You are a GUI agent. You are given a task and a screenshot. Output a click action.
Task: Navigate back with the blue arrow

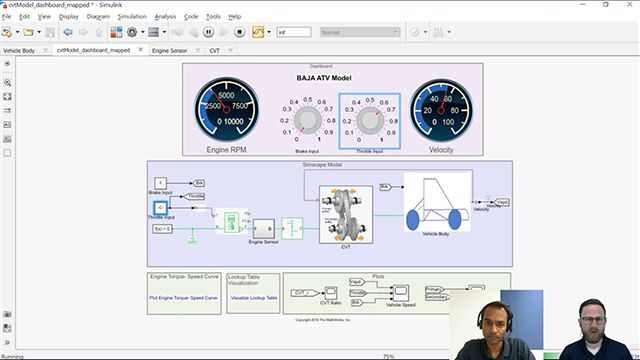pyautogui.click(x=68, y=32)
